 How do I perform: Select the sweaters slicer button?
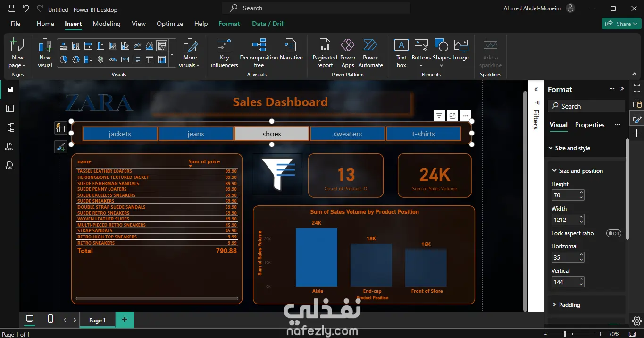click(348, 134)
